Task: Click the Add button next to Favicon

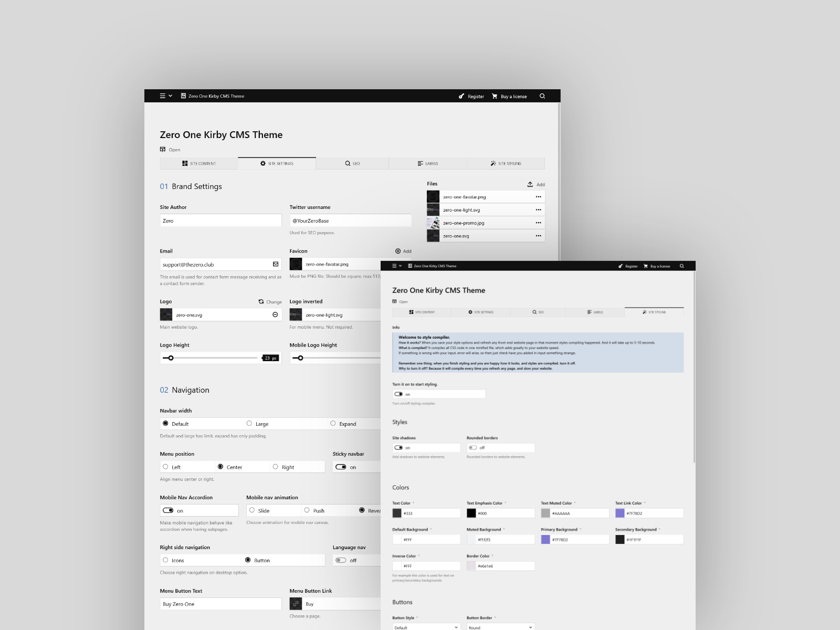Action: [x=403, y=251]
